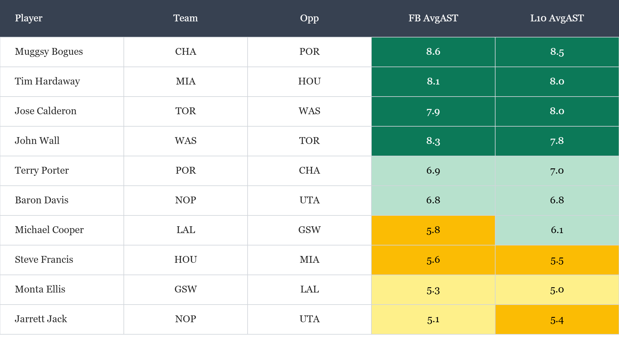Click the Opp column header
This screenshot has height=364, width=619.
pos(309,18)
